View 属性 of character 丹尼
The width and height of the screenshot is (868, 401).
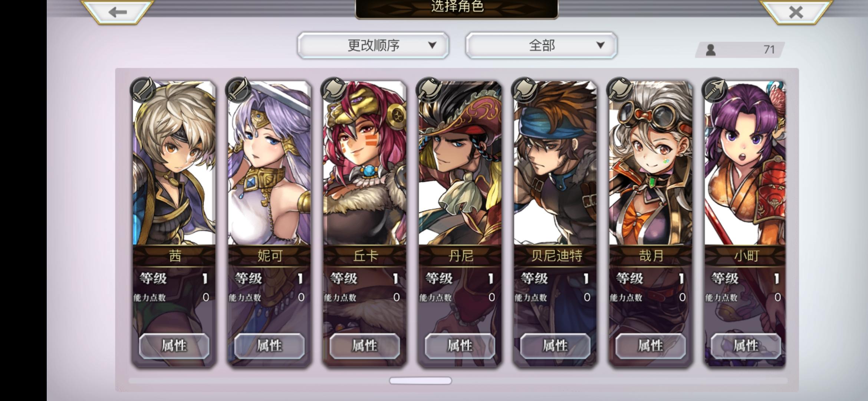click(460, 346)
